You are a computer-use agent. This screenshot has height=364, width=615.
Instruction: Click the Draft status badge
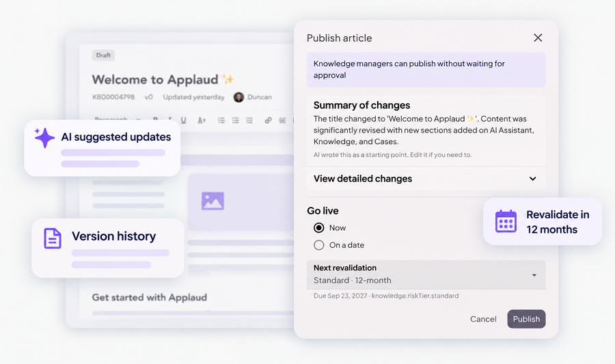pos(103,55)
